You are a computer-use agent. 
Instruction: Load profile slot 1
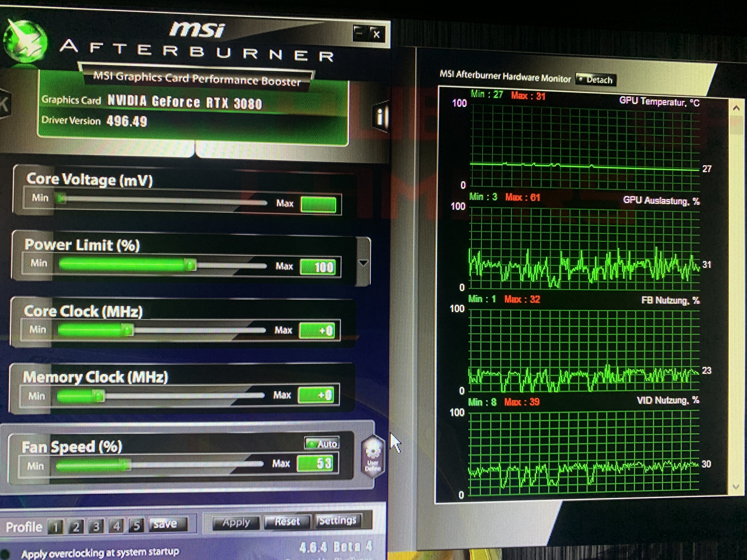click(x=56, y=527)
